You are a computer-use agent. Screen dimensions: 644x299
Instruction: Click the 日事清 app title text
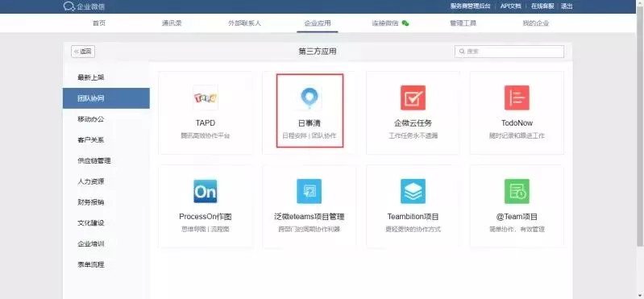pos(310,123)
